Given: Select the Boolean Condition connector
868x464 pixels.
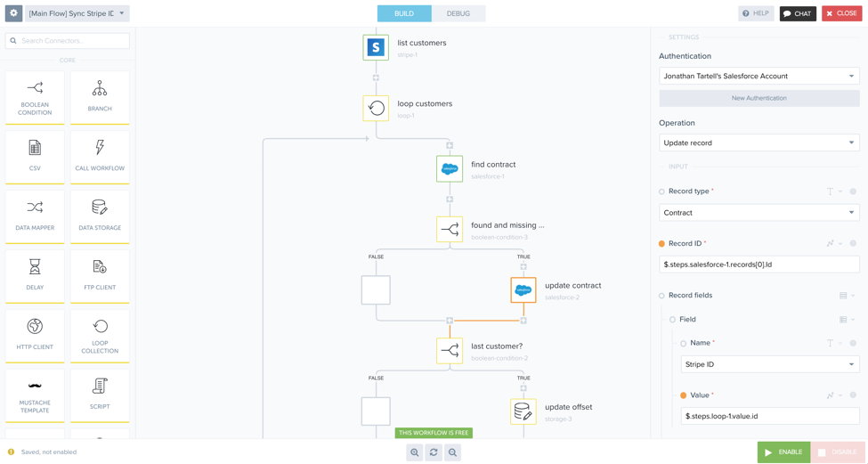Looking at the screenshot, I should (x=35, y=97).
